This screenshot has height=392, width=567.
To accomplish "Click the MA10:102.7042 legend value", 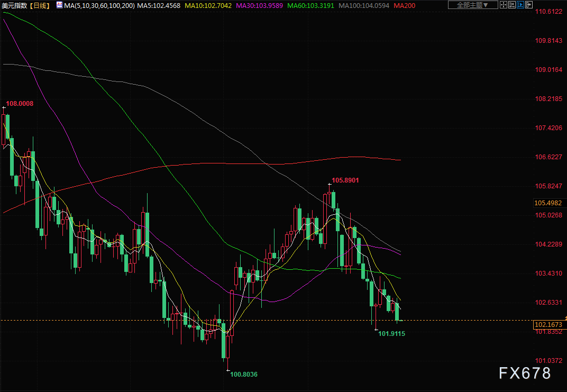I will tap(208, 5).
